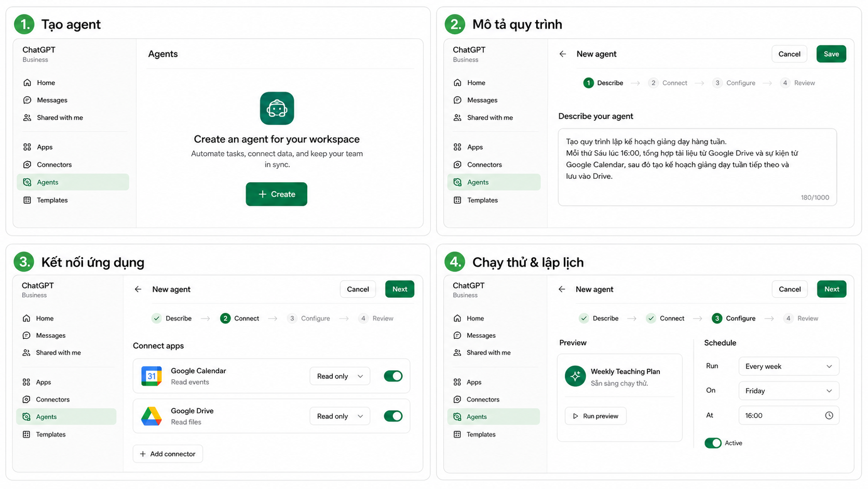The image size is (868, 489).
Task: Click back arrow in Kết nối ứng dụng panel
Action: pos(138,289)
